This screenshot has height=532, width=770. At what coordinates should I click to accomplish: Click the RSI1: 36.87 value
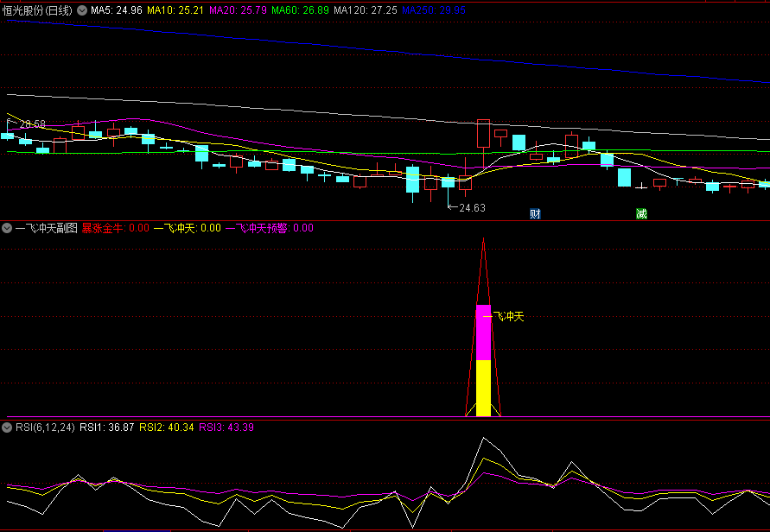pos(106,427)
